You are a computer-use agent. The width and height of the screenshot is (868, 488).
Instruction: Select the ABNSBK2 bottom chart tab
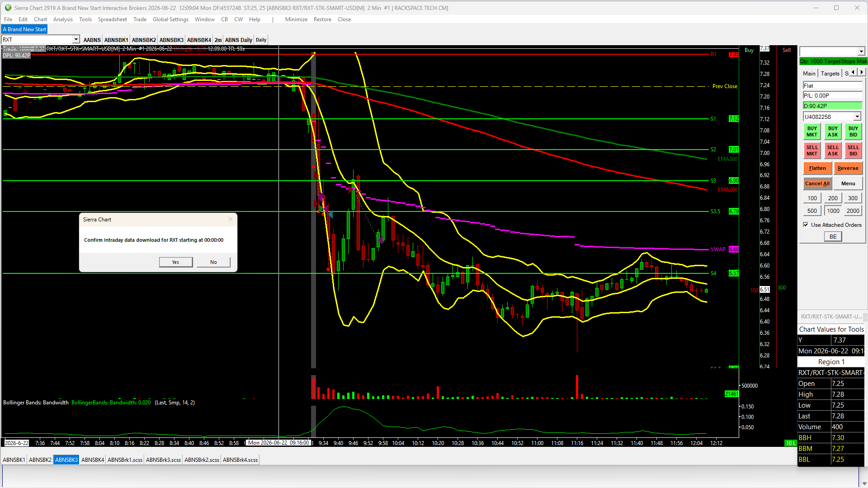(x=40, y=460)
